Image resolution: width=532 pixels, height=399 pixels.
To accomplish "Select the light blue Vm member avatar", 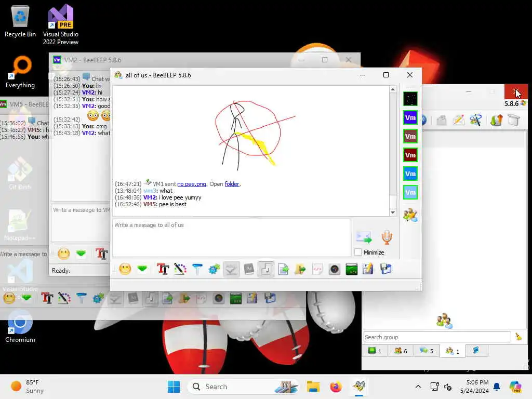I will point(410,192).
